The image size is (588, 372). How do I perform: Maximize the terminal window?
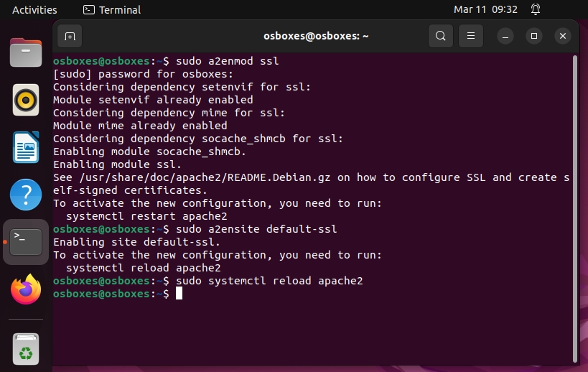(x=534, y=35)
